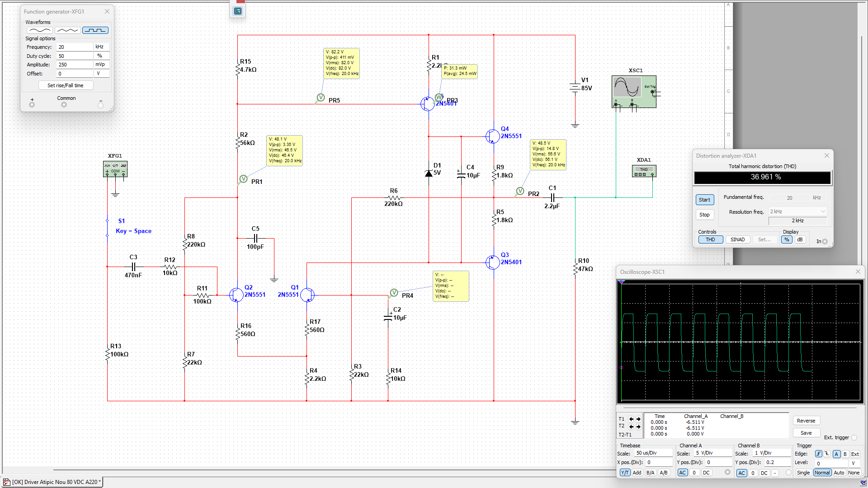Screen dimensions: 868x488
Task: Select Normal trigger mode
Action: click(822, 473)
